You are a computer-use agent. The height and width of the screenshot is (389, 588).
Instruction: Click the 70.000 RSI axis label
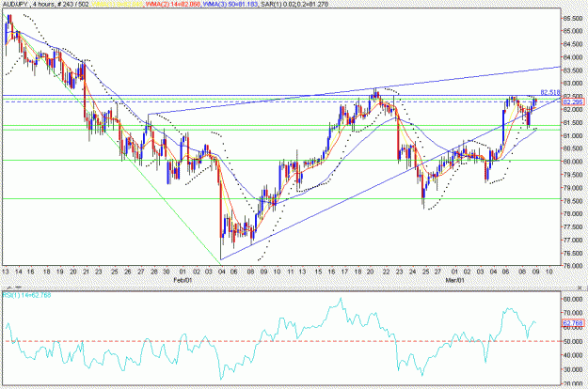coord(572,313)
